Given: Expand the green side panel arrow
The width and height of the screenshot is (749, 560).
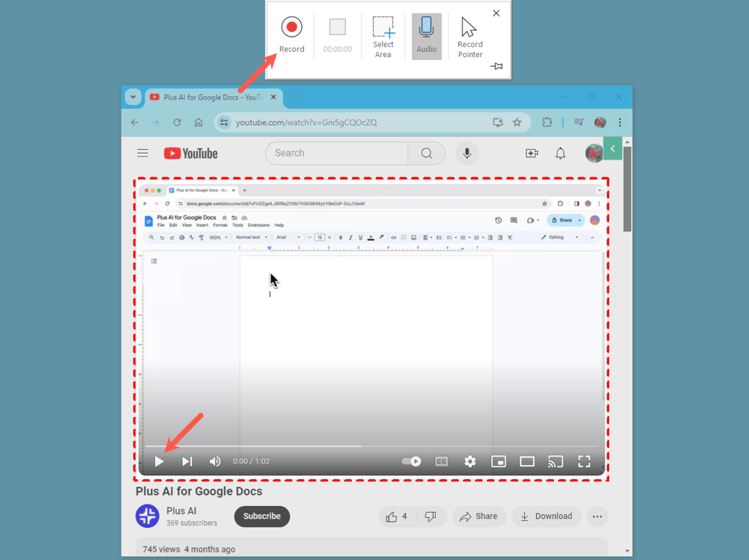Looking at the screenshot, I should (x=613, y=148).
